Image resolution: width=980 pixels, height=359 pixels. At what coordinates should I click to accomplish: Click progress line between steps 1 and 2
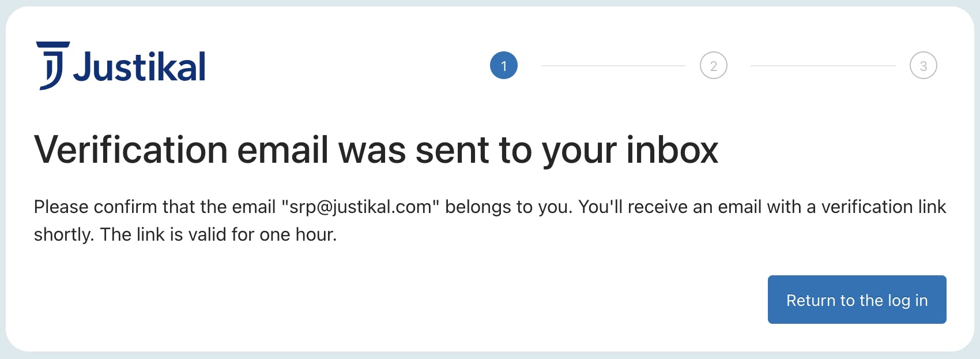(613, 66)
